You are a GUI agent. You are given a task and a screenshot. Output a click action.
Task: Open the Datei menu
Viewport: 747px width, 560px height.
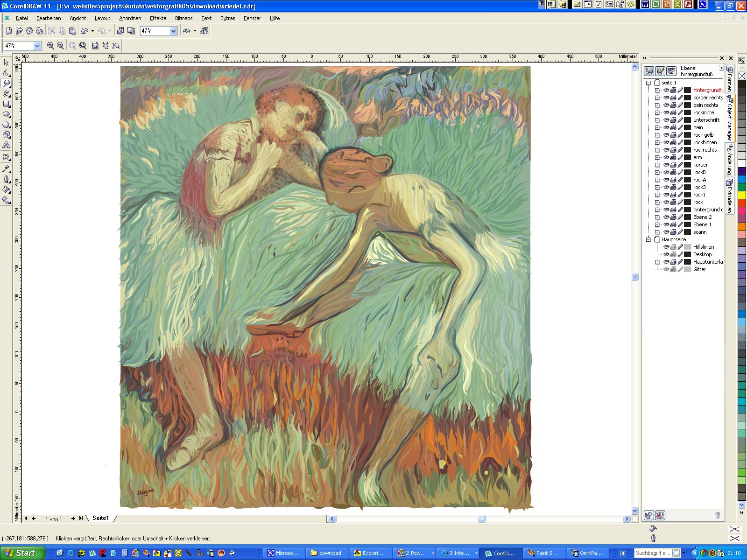tap(22, 18)
